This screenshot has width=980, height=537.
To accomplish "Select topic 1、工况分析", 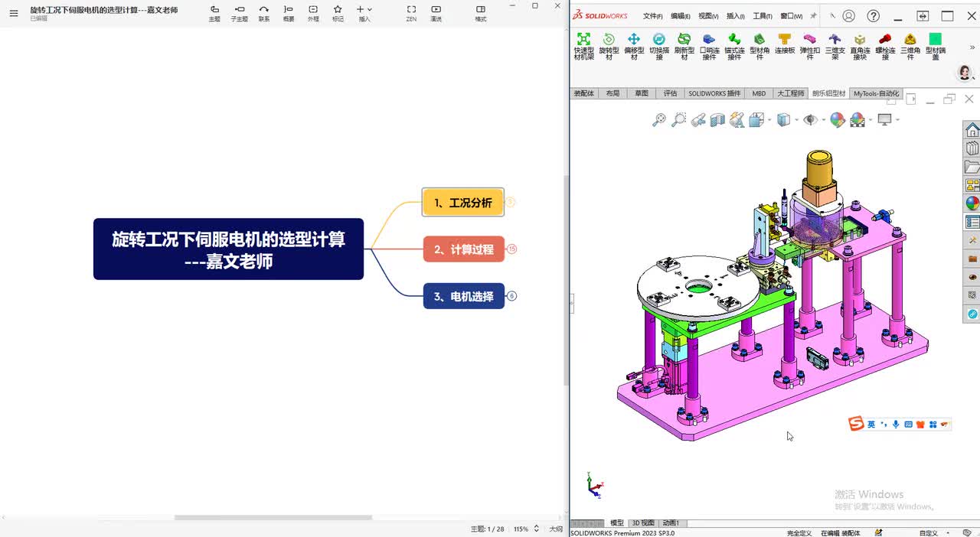I will pos(463,203).
